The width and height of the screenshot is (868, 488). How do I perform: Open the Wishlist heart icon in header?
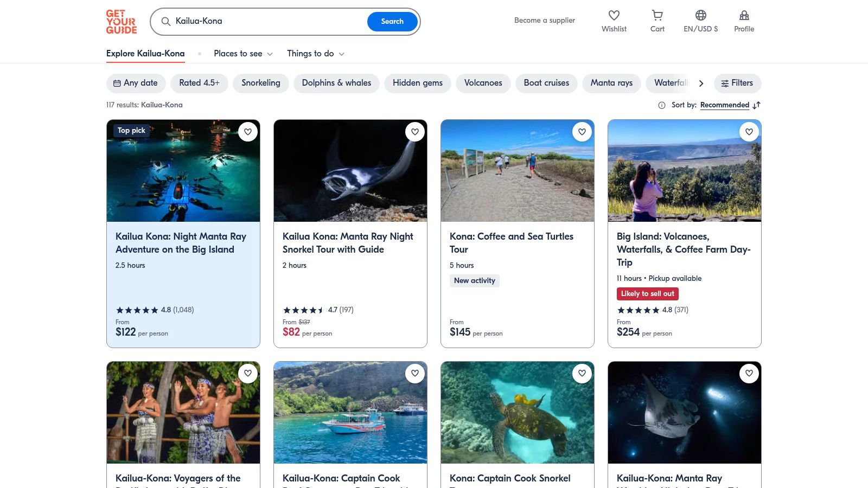coord(614,16)
